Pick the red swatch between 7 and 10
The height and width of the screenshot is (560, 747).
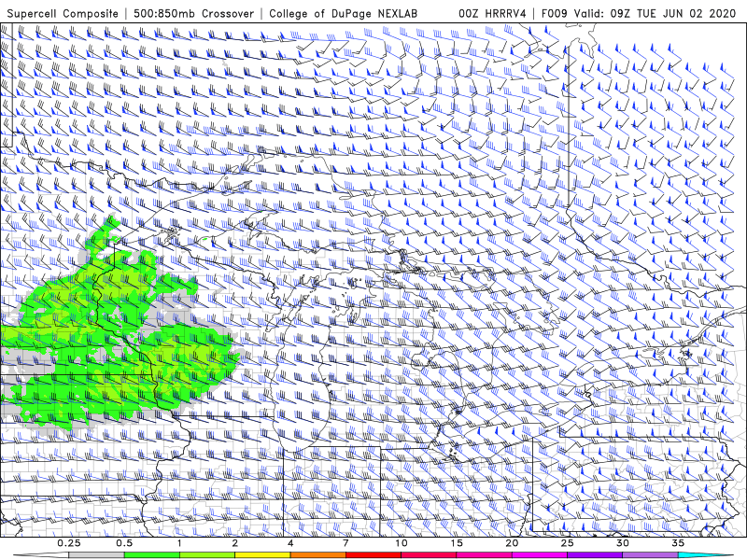[373, 555]
